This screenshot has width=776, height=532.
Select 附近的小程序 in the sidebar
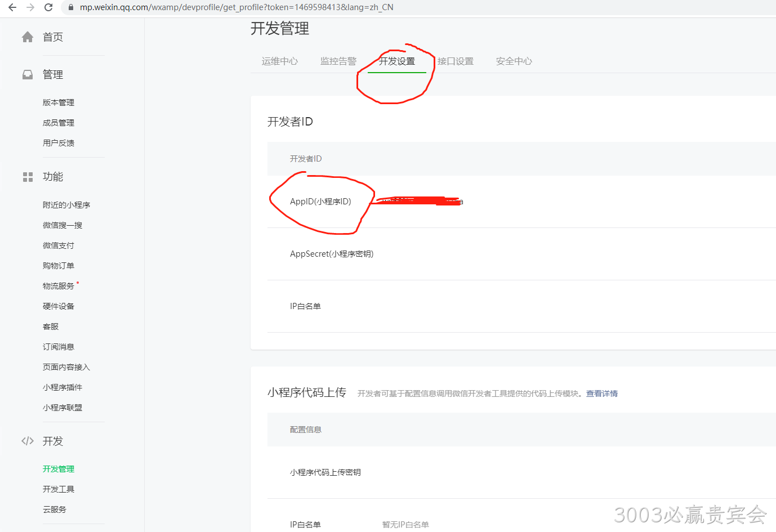click(x=66, y=205)
